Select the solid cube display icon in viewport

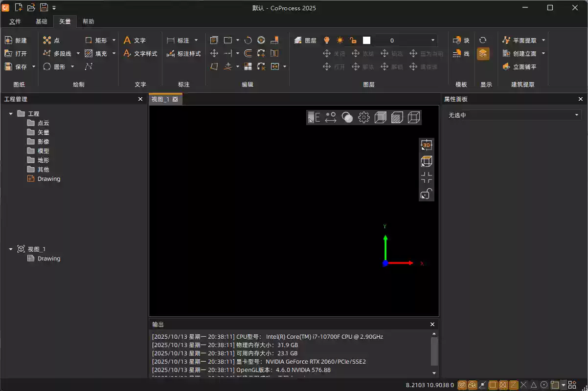point(380,117)
